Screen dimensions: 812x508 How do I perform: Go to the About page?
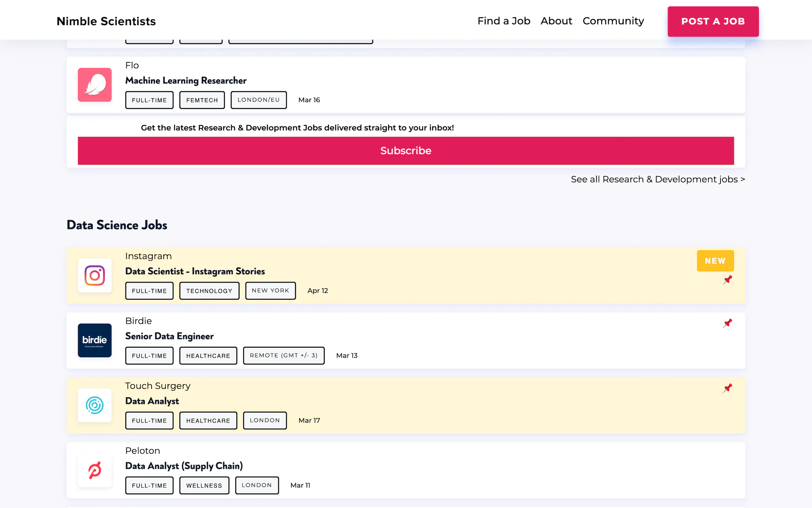tap(556, 21)
